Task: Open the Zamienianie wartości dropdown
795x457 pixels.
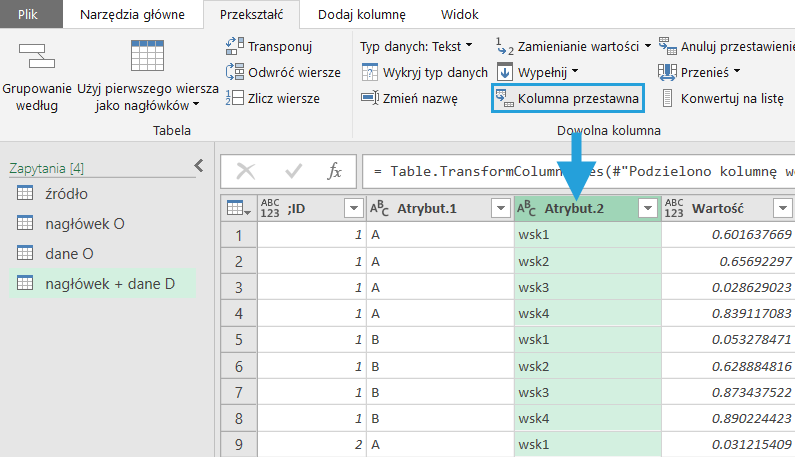Action: tap(573, 46)
